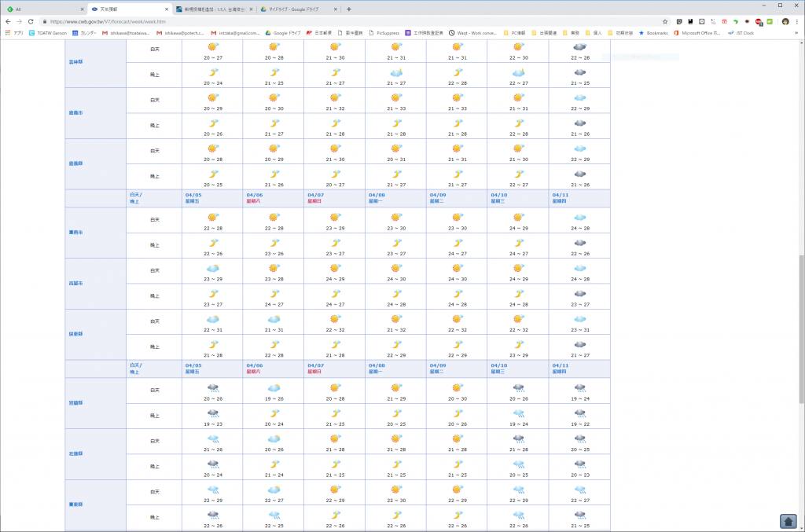The image size is (805, 532).
Task: Click 宜蘭縣 night 04/05 temperature 19 ~ 23
Action: [213, 424]
